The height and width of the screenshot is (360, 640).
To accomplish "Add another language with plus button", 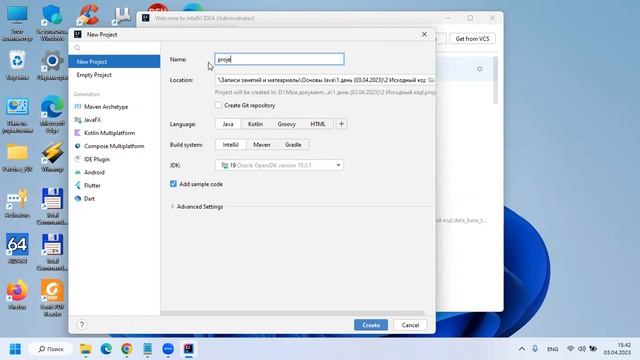I will [x=342, y=124].
